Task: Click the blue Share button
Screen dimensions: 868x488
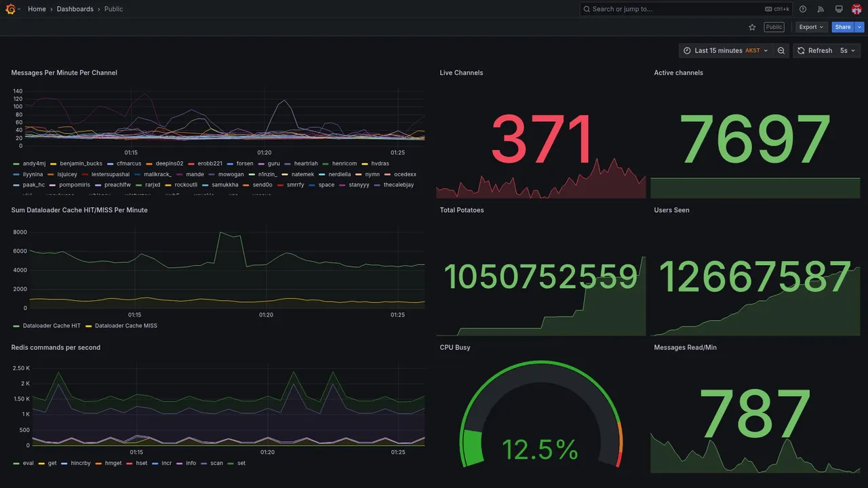Action: [843, 27]
